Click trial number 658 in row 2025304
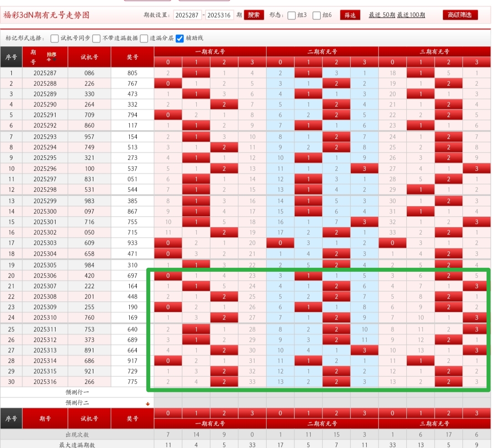The height and width of the screenshot is (448, 492). pyautogui.click(x=89, y=254)
